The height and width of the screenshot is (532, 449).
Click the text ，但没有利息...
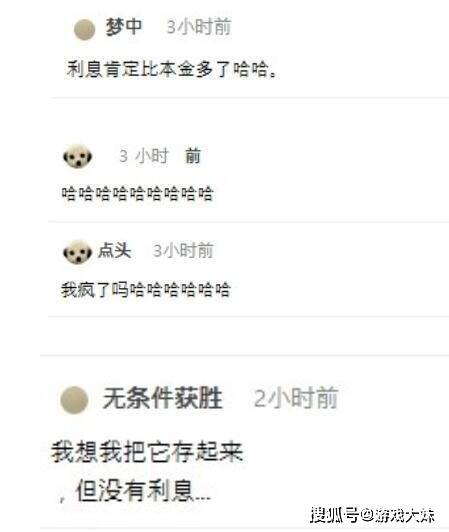pyautogui.click(x=134, y=491)
